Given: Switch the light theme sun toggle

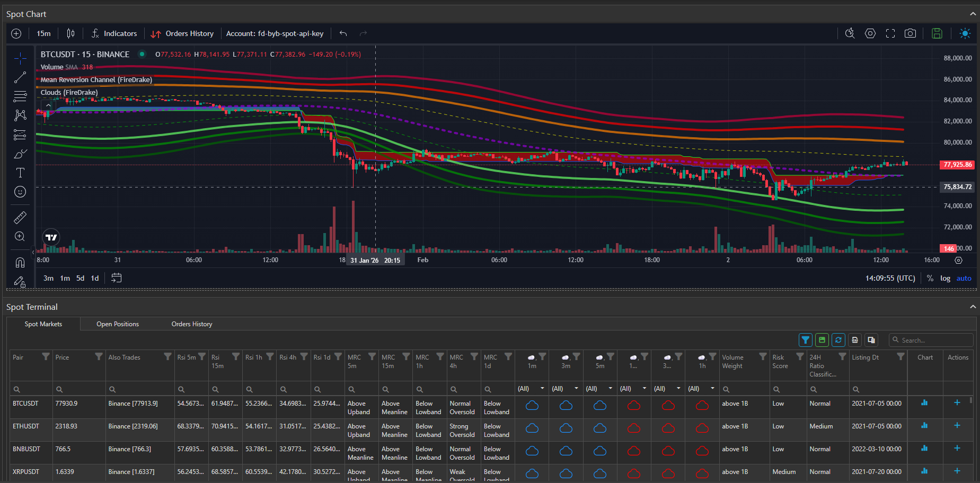Looking at the screenshot, I should [965, 33].
